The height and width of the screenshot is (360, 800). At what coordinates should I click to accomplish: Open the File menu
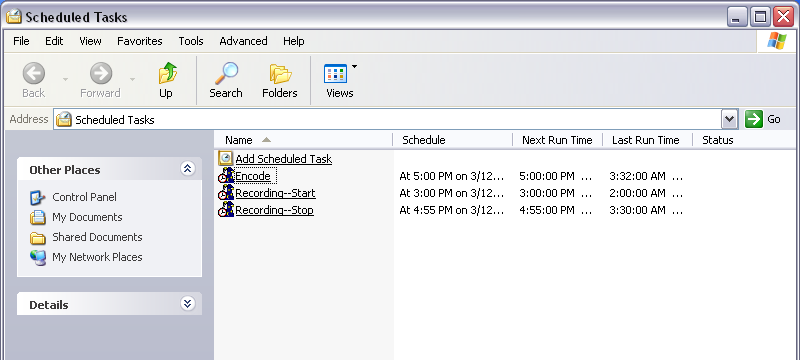21,41
